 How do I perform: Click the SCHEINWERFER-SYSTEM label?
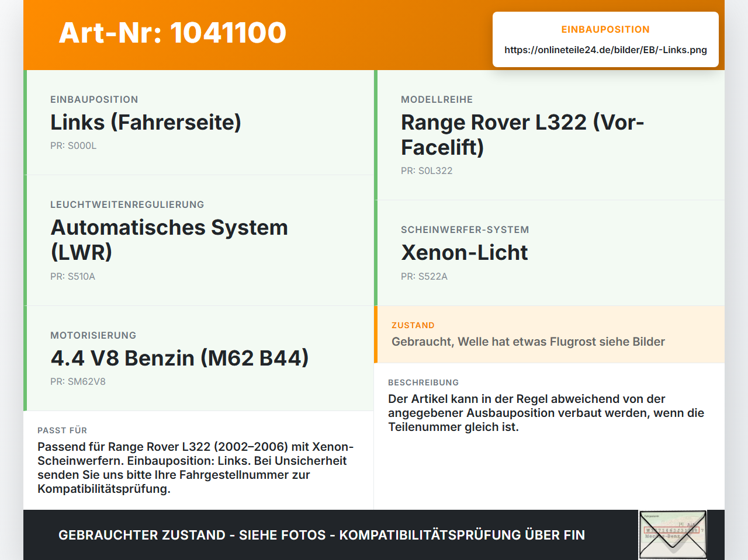pos(465,230)
